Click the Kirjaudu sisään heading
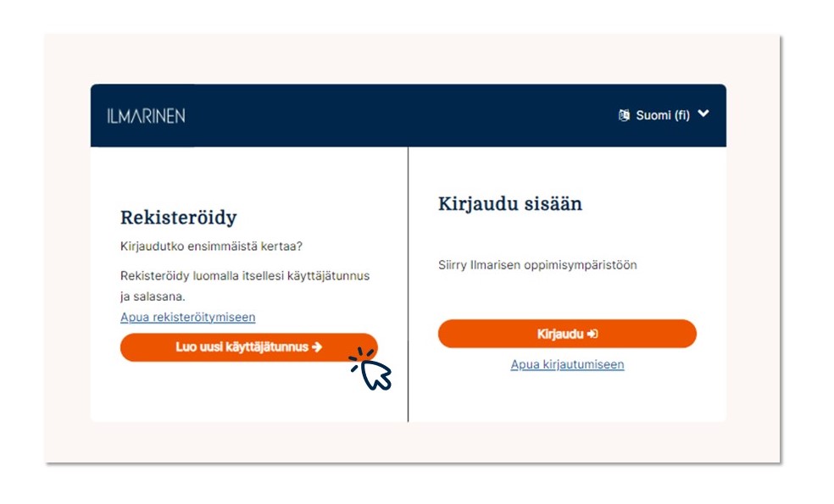The image size is (834, 504). pyautogui.click(x=509, y=203)
